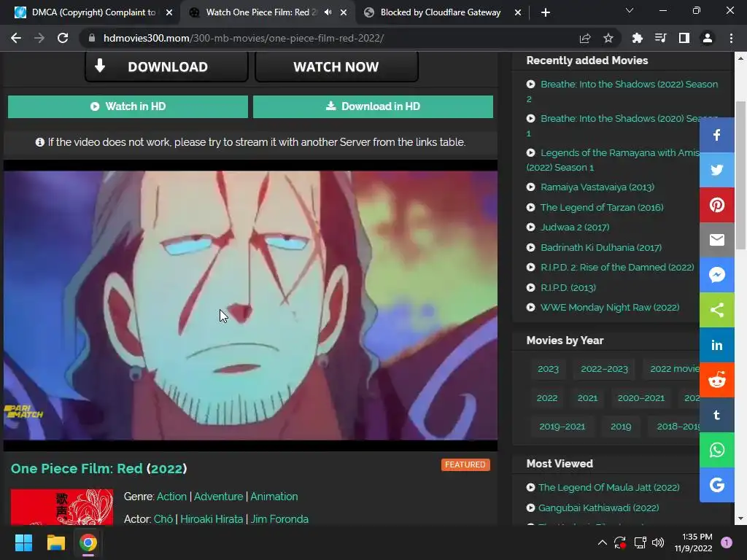Share page via Email icon
This screenshot has height=560, width=747.
tap(716, 240)
